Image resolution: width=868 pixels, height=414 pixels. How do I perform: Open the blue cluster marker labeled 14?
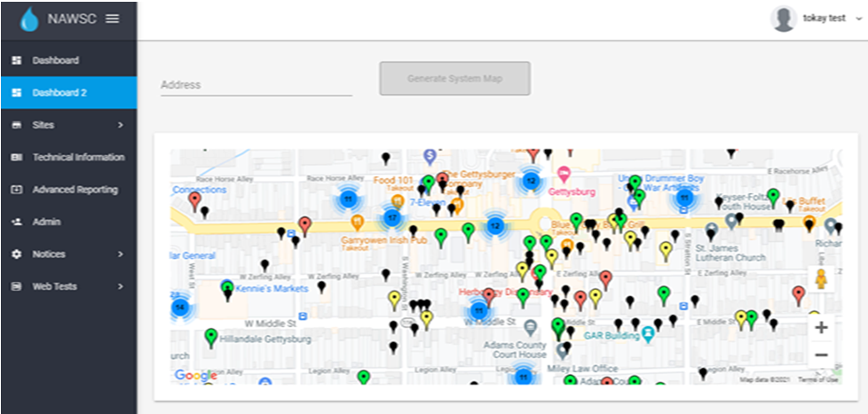pyautogui.click(x=180, y=307)
